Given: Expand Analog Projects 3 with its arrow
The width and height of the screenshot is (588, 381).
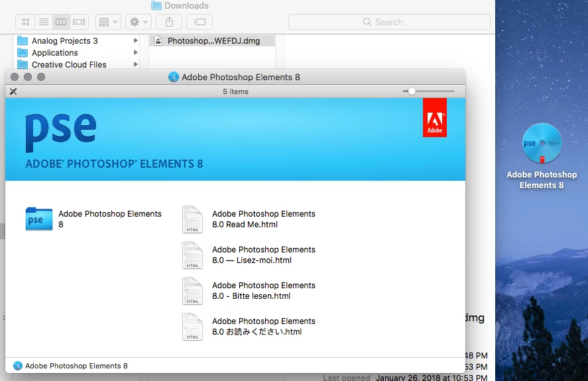Looking at the screenshot, I should click(135, 40).
